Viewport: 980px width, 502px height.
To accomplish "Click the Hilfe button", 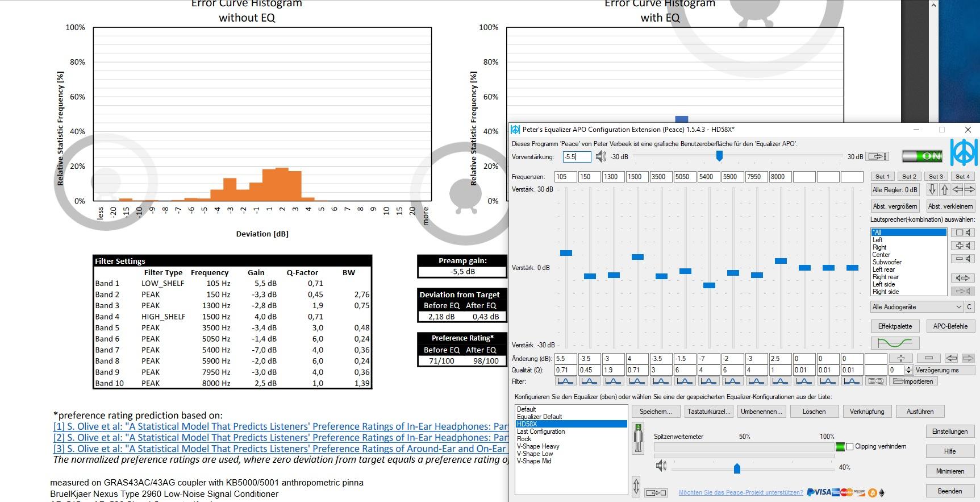I will tap(950, 451).
